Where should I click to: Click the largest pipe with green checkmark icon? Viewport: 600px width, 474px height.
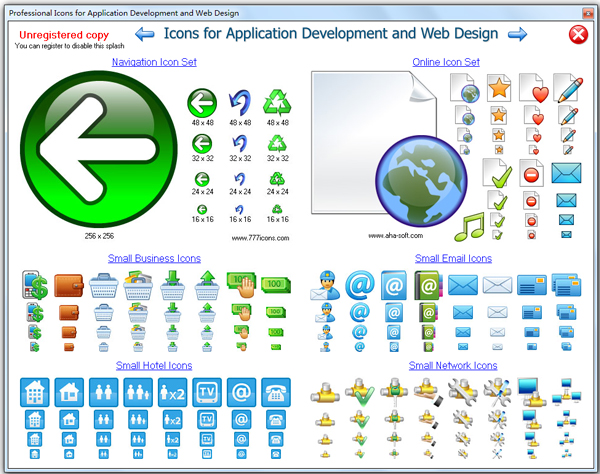tap(360, 393)
